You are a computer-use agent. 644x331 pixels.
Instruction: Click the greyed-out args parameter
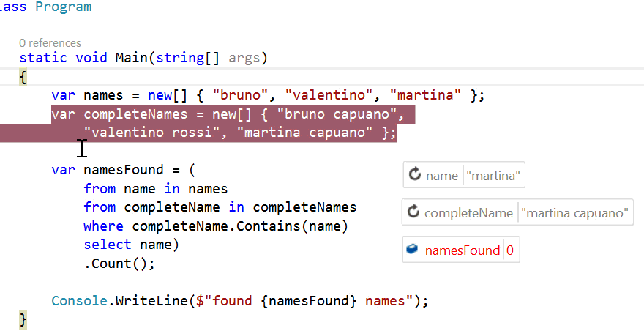[x=245, y=58]
